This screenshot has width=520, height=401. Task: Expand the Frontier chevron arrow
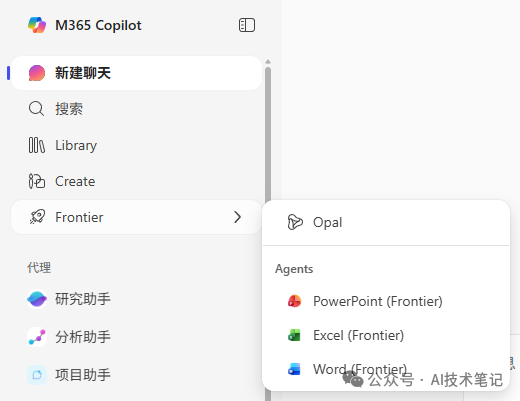pos(237,217)
